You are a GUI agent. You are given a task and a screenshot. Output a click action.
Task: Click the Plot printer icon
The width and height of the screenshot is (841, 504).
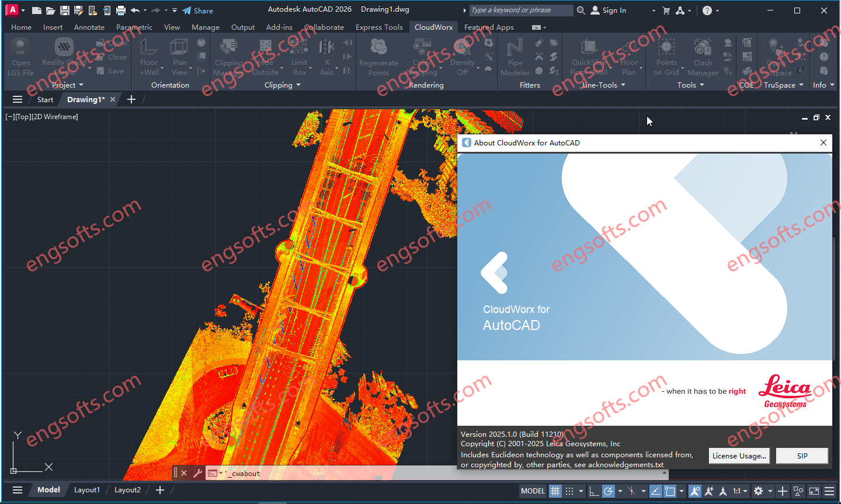pos(121,11)
